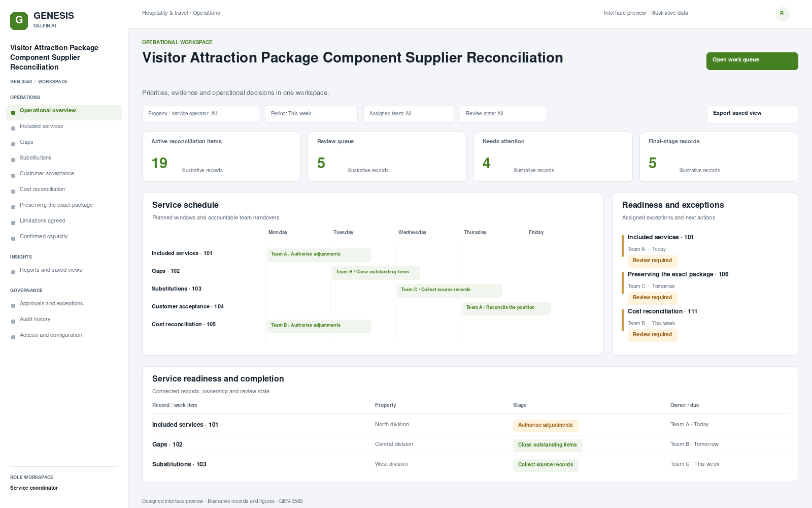
Task: Click the Review queue card
Action: [387, 157]
